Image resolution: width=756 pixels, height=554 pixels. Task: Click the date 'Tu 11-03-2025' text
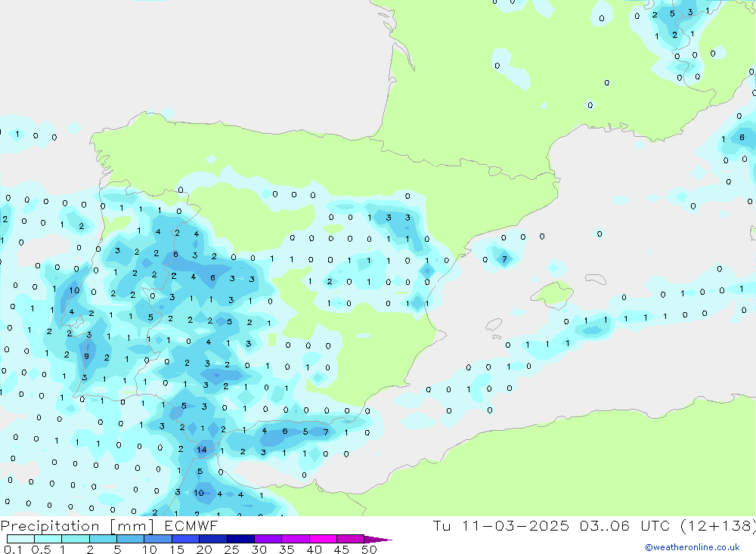point(500,525)
